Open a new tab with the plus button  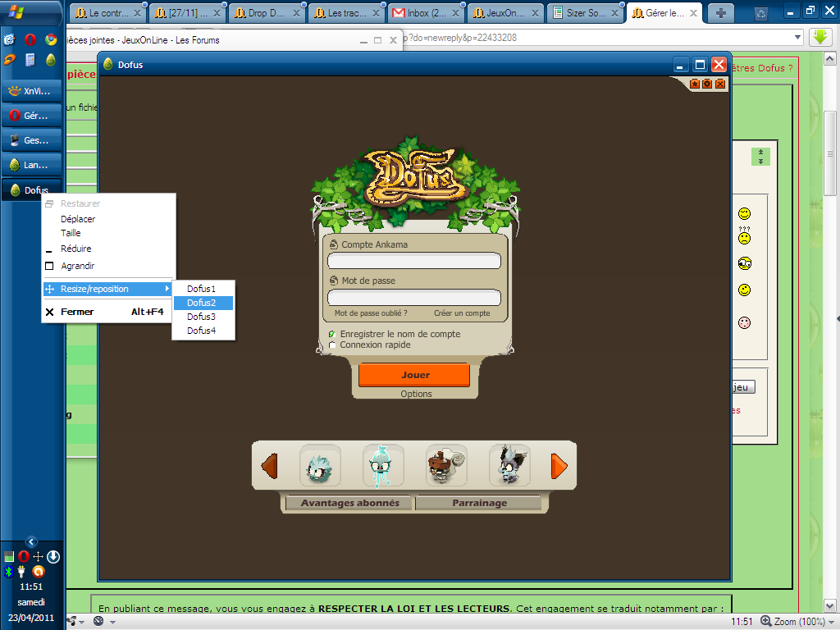click(x=720, y=13)
